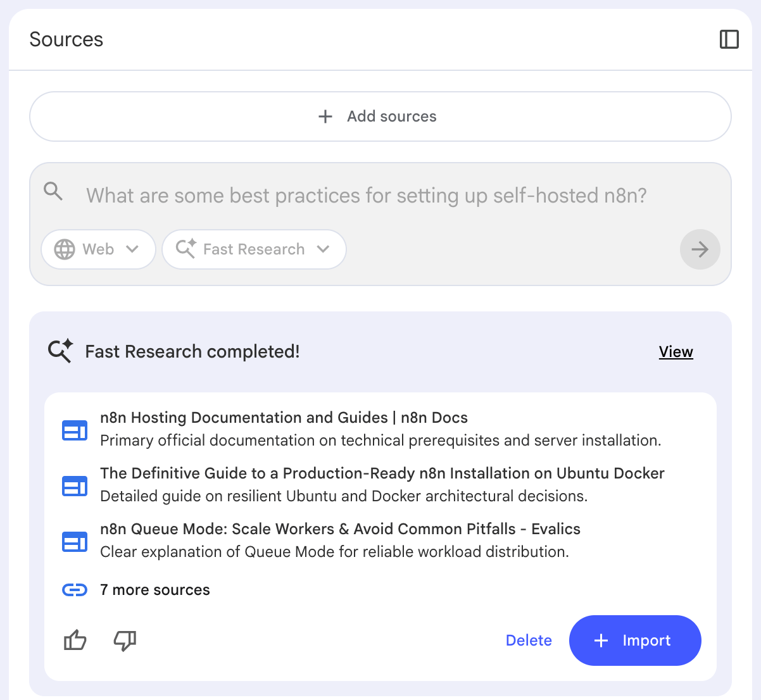Select The Definitive Guide to Production-Ready n8n title
This screenshot has height=700, width=761.
pos(382,473)
